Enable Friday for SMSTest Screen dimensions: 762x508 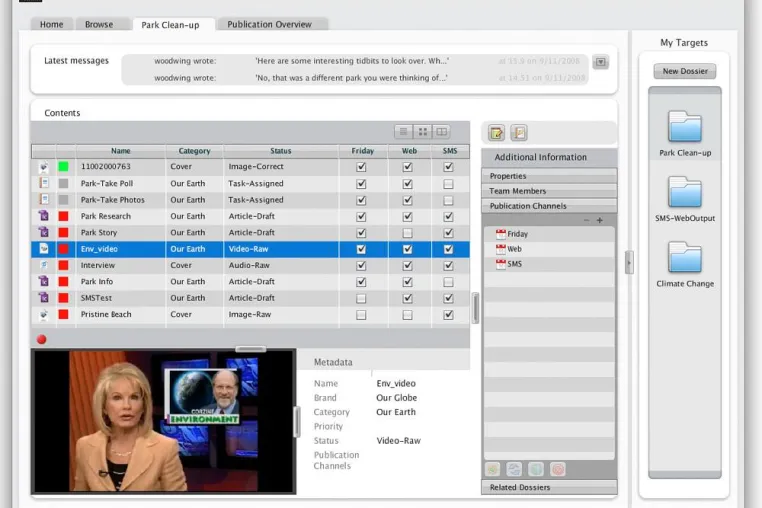[361, 298]
